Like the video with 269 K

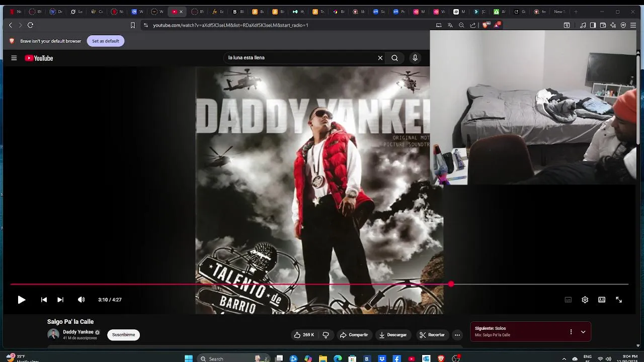coord(304,335)
